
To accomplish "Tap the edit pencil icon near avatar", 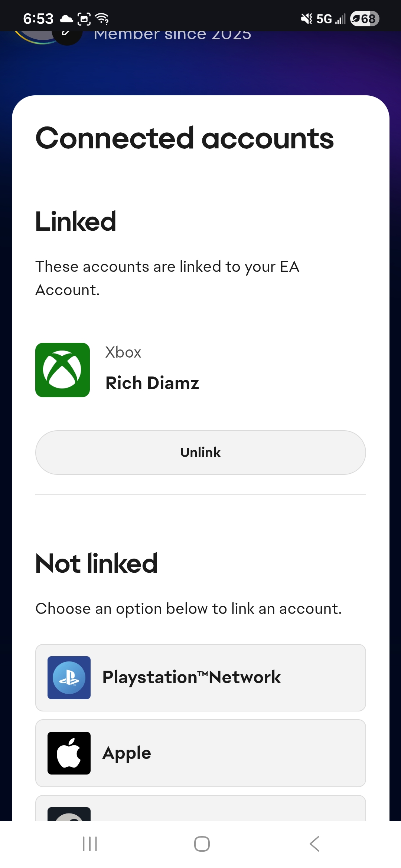I will (67, 34).
